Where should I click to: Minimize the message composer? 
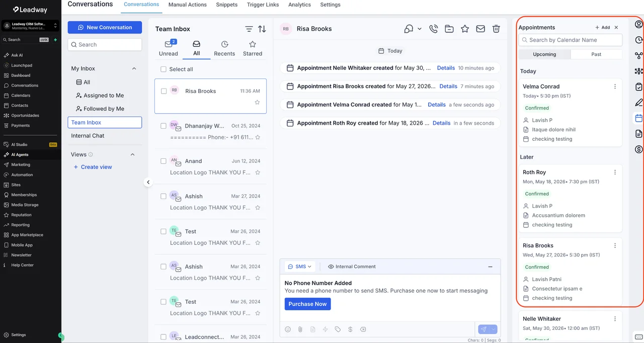point(491,267)
